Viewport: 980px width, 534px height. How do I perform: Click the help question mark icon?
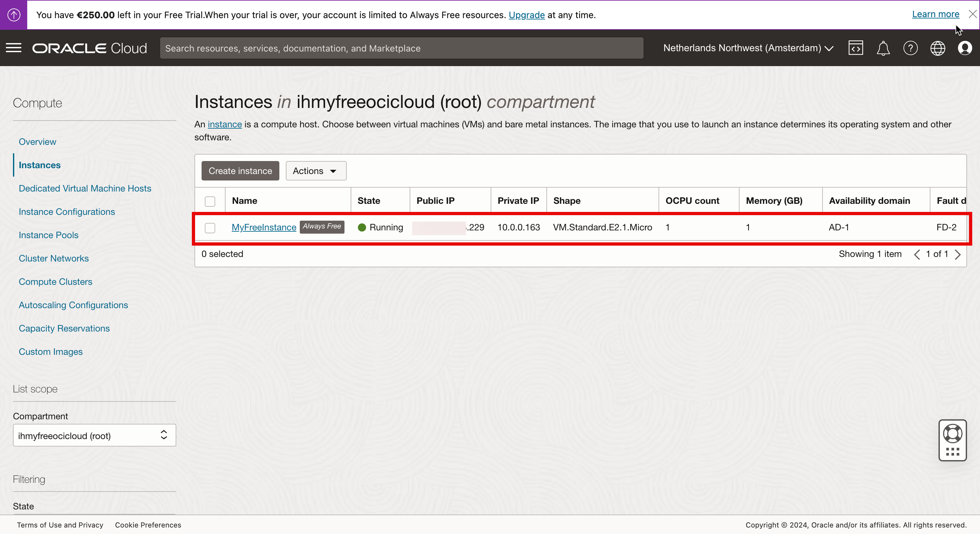[x=910, y=48]
